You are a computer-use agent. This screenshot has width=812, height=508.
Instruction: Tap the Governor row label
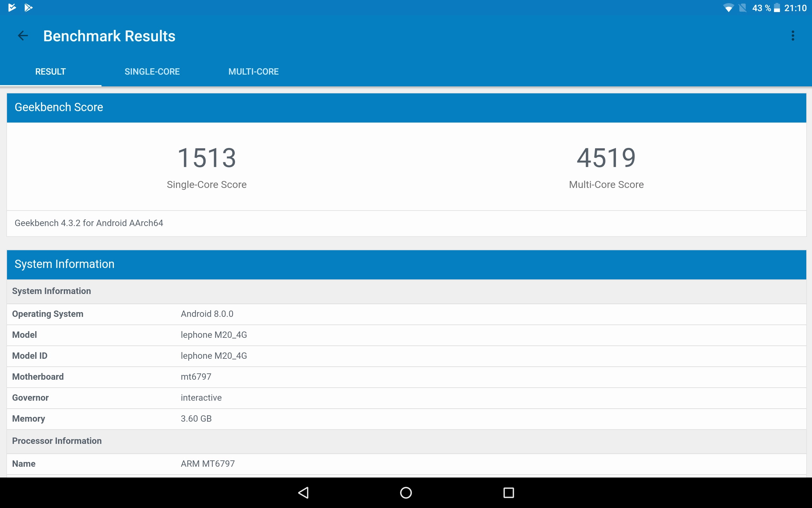30,398
